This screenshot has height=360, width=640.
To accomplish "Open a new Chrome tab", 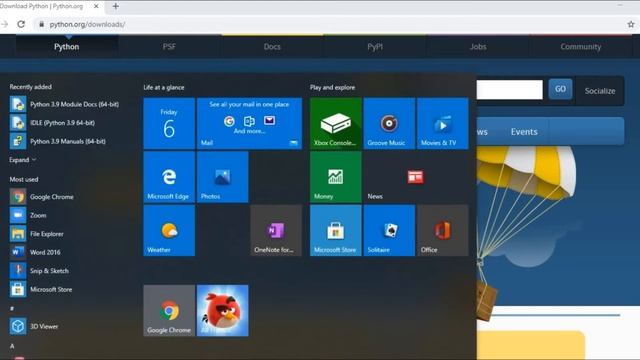I will point(116,6).
